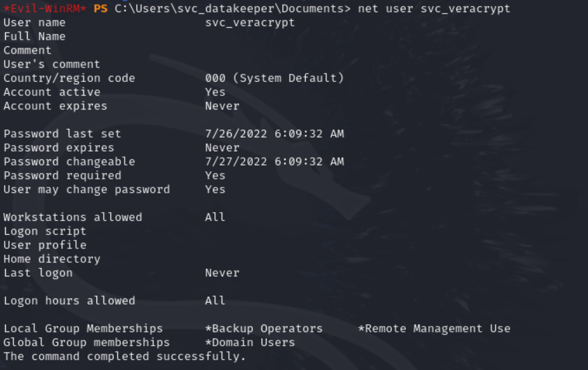588x370 pixels.
Task: Click the Password expires 'Never' value
Action: point(222,148)
